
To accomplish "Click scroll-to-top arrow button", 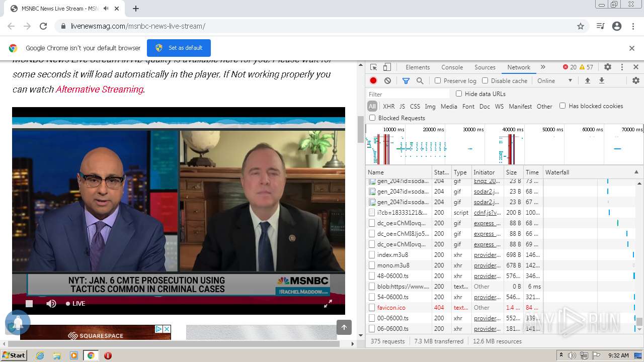I will [344, 327].
